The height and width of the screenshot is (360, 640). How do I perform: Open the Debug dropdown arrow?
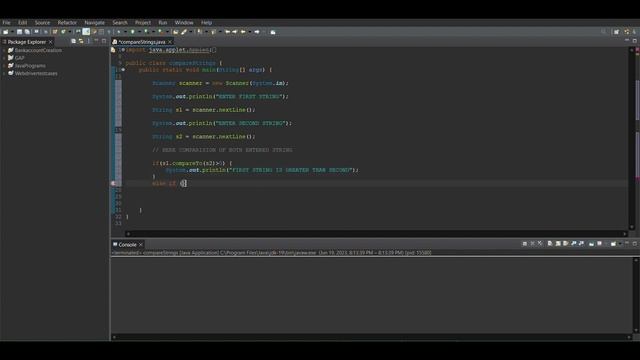pos(125,32)
